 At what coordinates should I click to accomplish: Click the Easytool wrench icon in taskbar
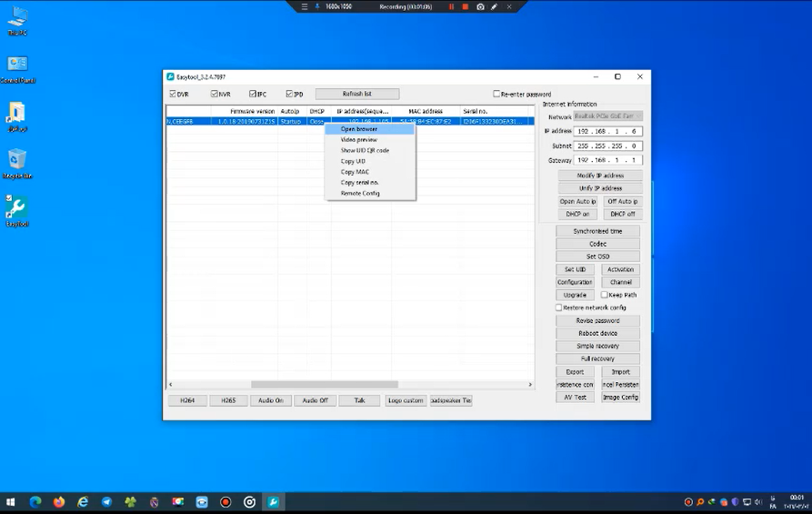pyautogui.click(x=273, y=502)
